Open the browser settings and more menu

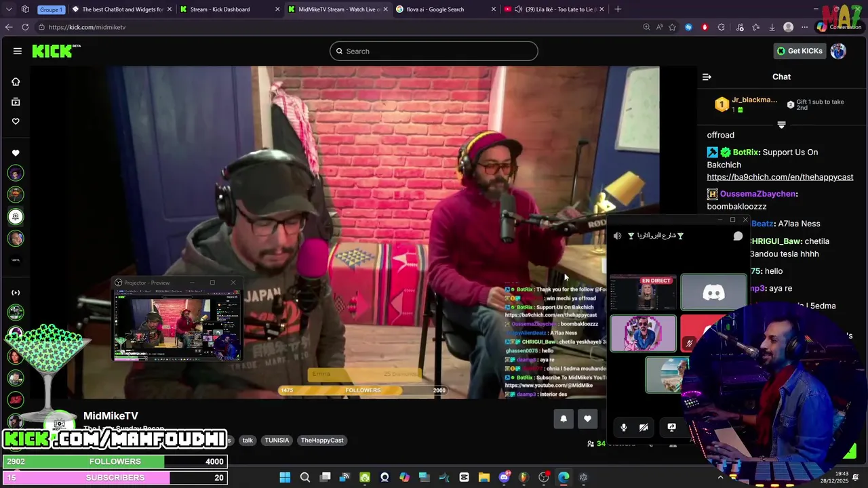coord(804,27)
